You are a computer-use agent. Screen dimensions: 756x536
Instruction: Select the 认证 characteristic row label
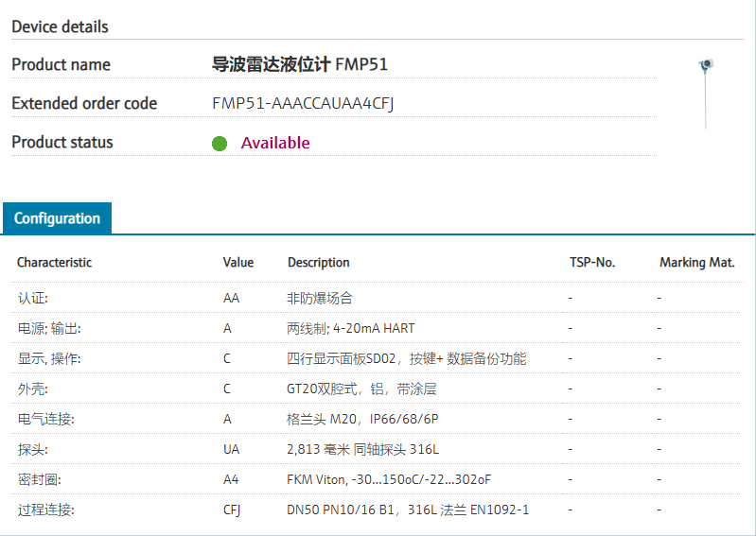click(x=33, y=298)
